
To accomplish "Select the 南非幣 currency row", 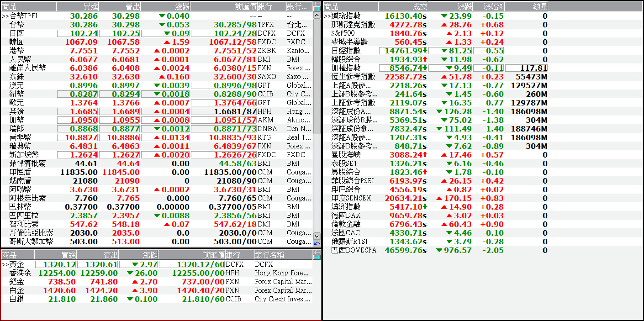I will pyautogui.click(x=157, y=137).
